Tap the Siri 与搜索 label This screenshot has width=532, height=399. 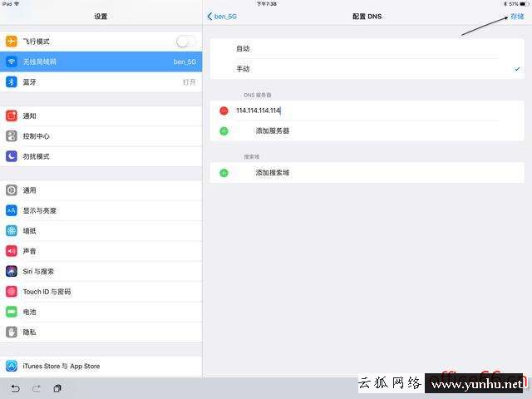point(38,272)
